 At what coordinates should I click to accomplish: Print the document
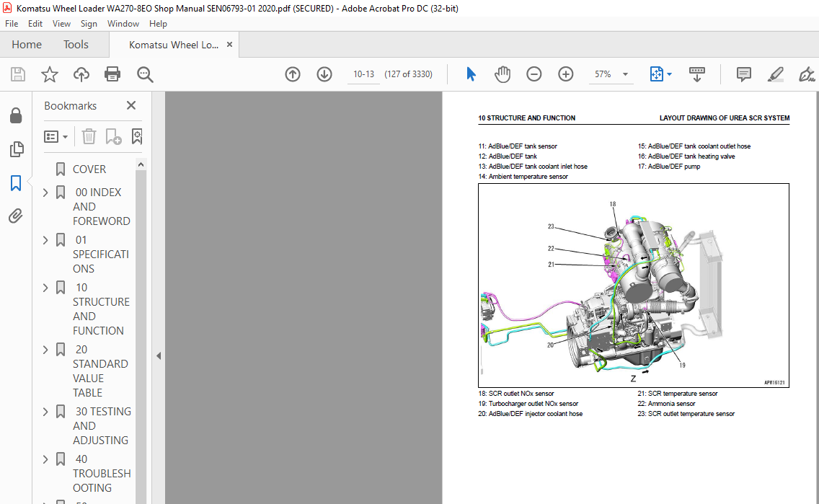(112, 74)
